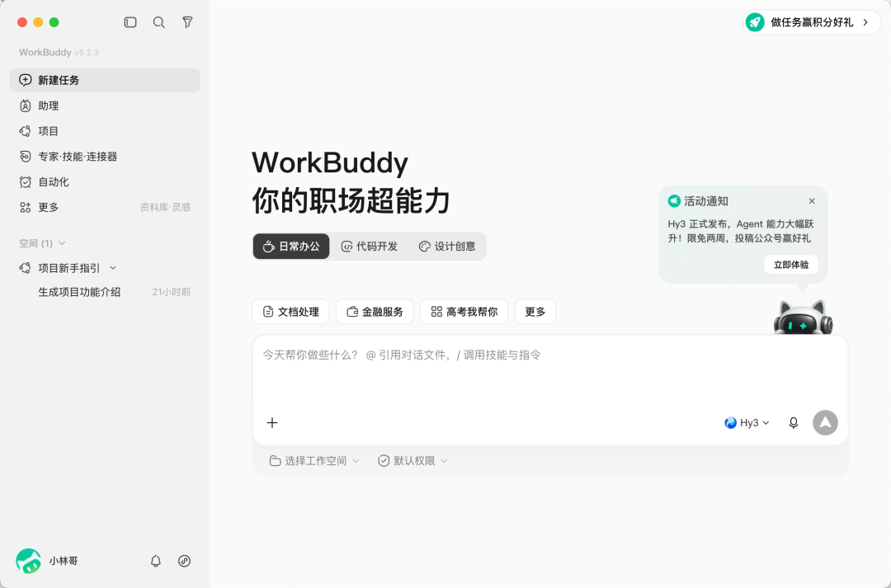
Task: Click the 资料库·灵感 label
Action: (x=165, y=207)
